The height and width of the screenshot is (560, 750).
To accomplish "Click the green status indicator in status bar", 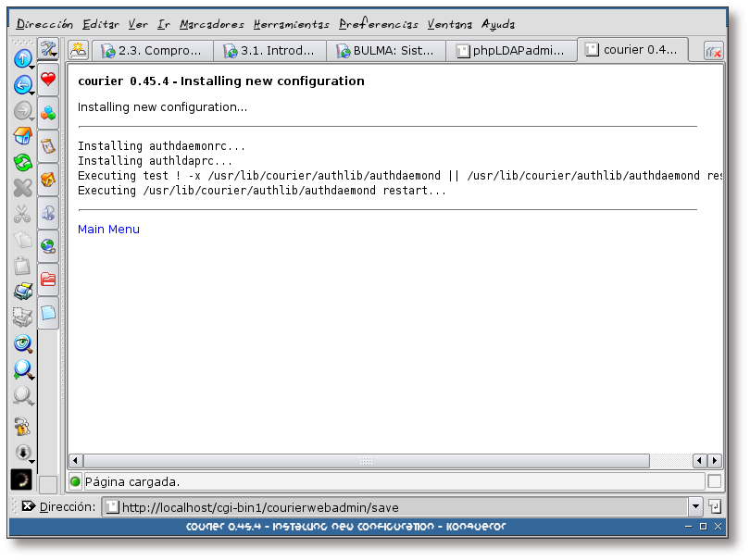I will (76, 481).
